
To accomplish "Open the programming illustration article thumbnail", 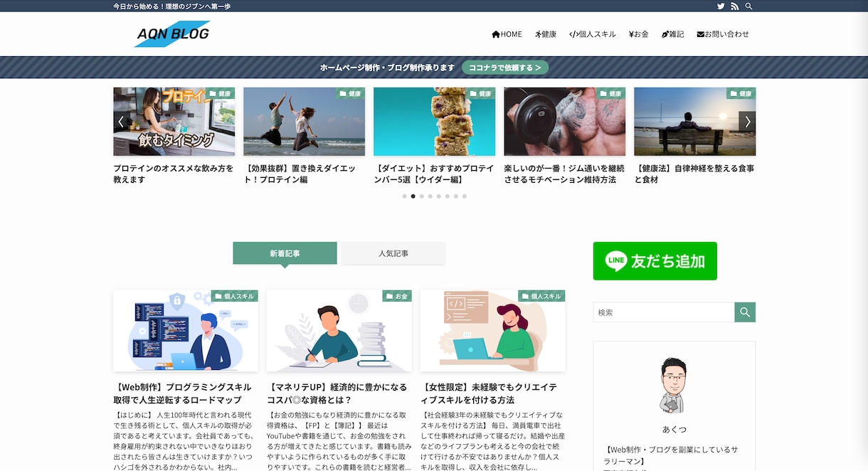I will (186, 331).
